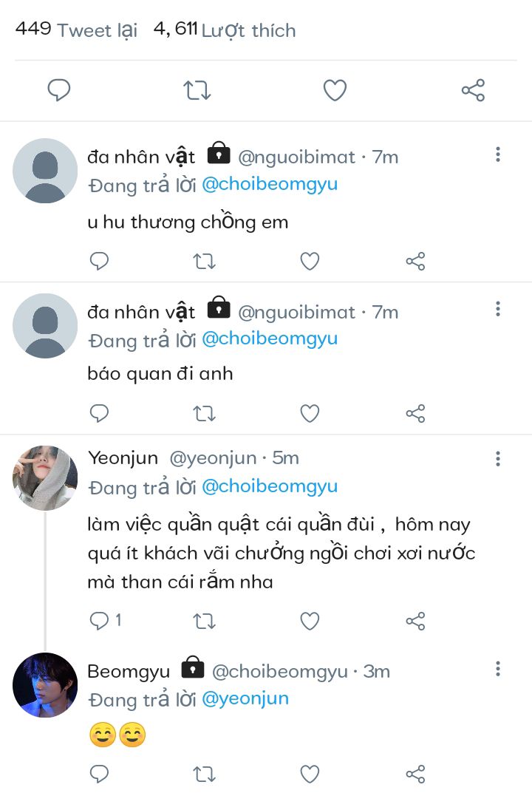The height and width of the screenshot is (793, 532).
Task: Open the @choibeomgyu mention in Yeonjun's reply
Action: (269, 486)
